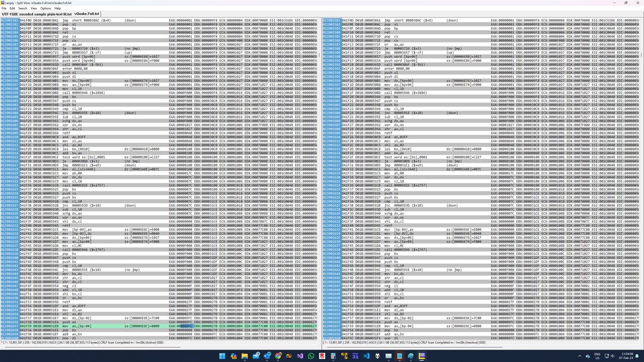This screenshot has width=644, height=362.
Task: Switch to the vQuake.Full.txt tab
Action: (x=87, y=13)
